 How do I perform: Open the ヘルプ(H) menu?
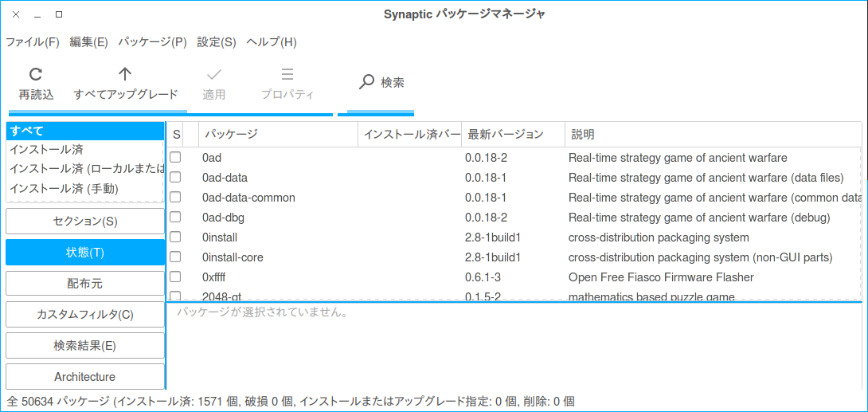[272, 43]
